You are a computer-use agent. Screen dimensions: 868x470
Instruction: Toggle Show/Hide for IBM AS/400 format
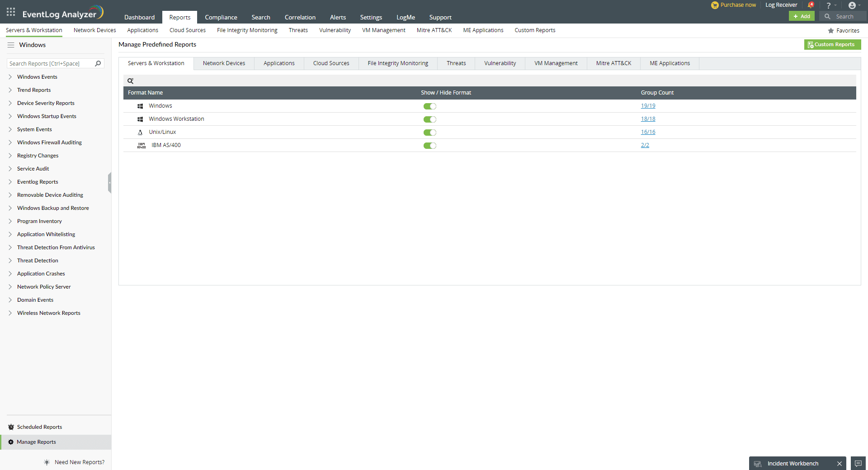(x=429, y=146)
